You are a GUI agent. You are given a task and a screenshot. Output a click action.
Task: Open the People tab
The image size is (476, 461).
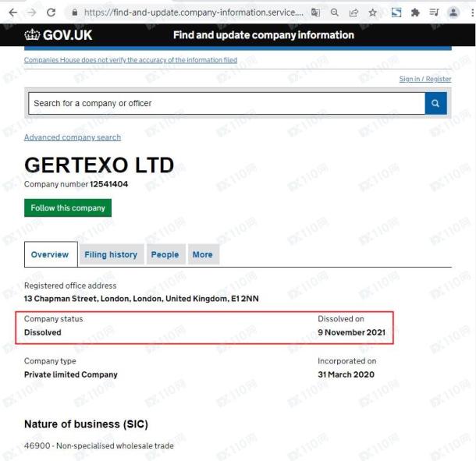tap(165, 254)
